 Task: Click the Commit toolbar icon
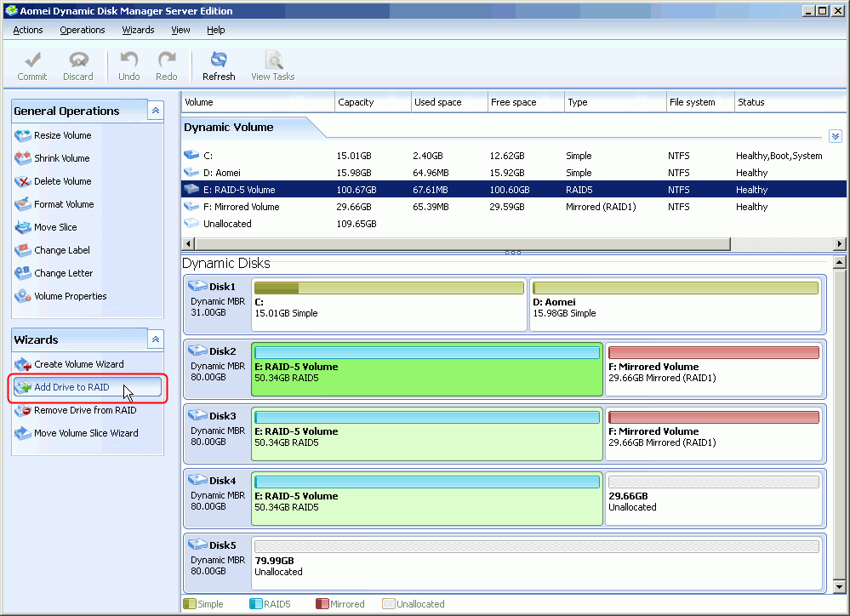(32, 64)
